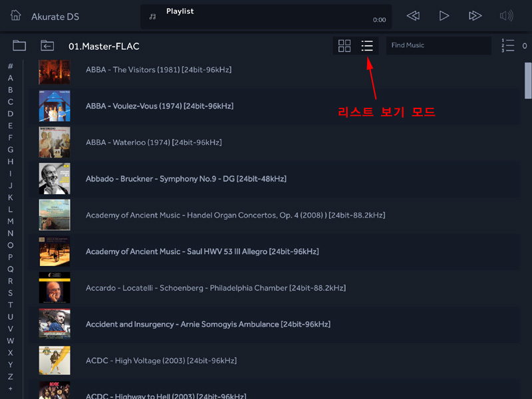Select 'Handel Organ Concertos, Op. 4' title
The height and width of the screenshot is (399, 532).
click(235, 215)
